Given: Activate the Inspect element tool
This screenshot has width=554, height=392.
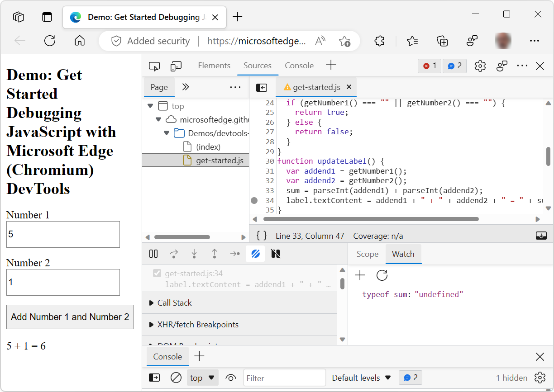Looking at the screenshot, I should click(154, 66).
